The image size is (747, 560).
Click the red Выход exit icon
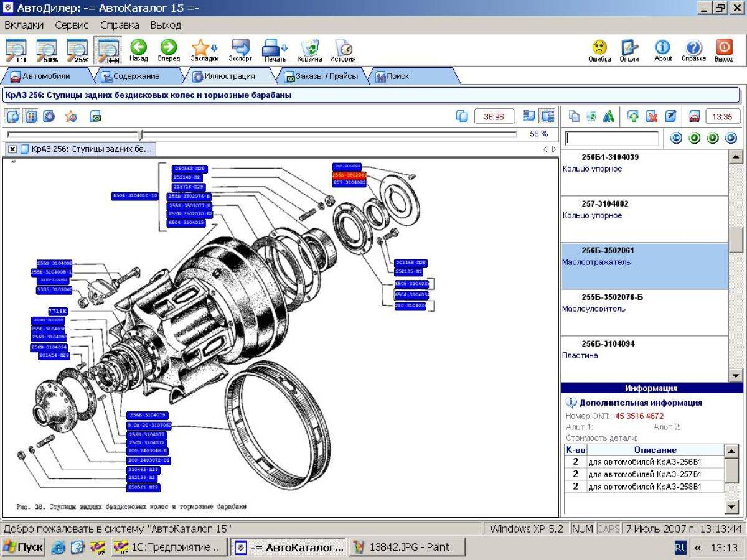pos(724,50)
